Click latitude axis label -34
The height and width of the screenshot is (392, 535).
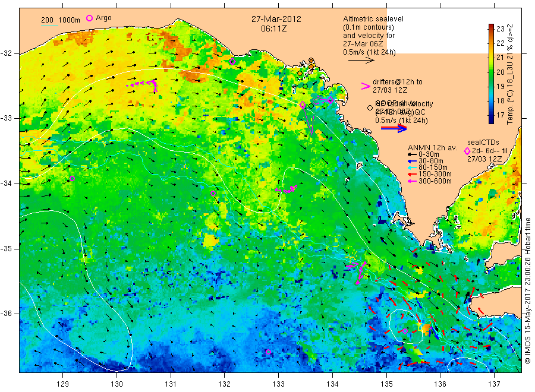[7, 184]
